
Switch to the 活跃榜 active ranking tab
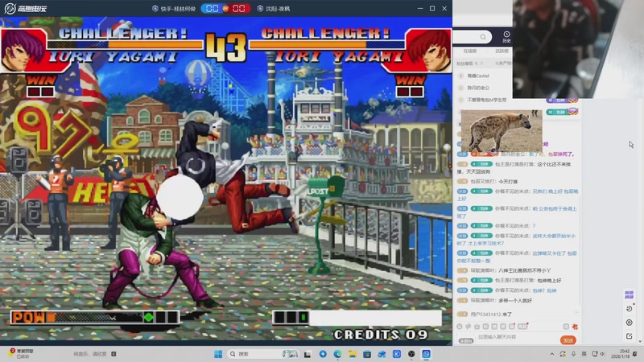502,51
